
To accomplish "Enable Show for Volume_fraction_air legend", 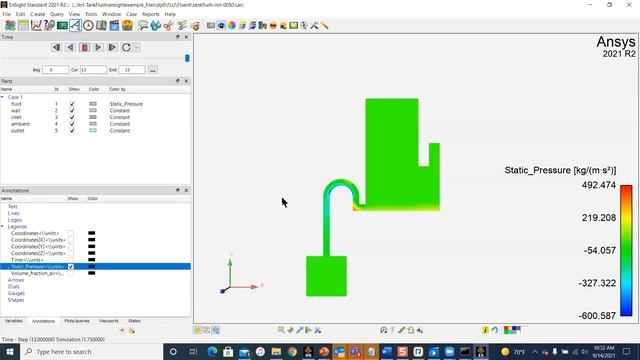I will tap(71, 273).
